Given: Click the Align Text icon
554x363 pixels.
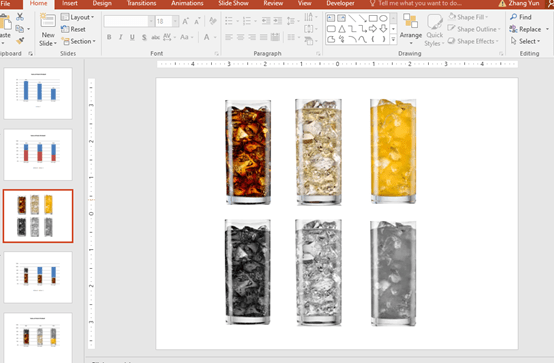Looking at the screenshot, I should pos(308,29).
